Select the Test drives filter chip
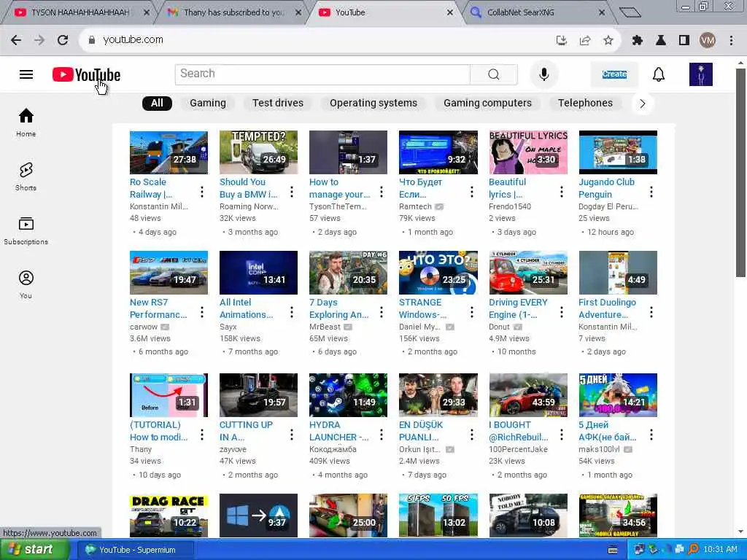Screen dimensions: 747x560 (278, 104)
